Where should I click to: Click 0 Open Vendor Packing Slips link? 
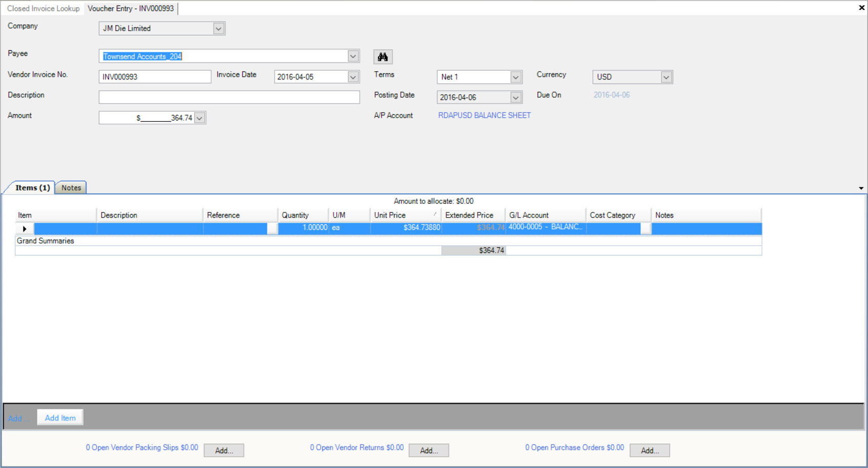(x=142, y=448)
